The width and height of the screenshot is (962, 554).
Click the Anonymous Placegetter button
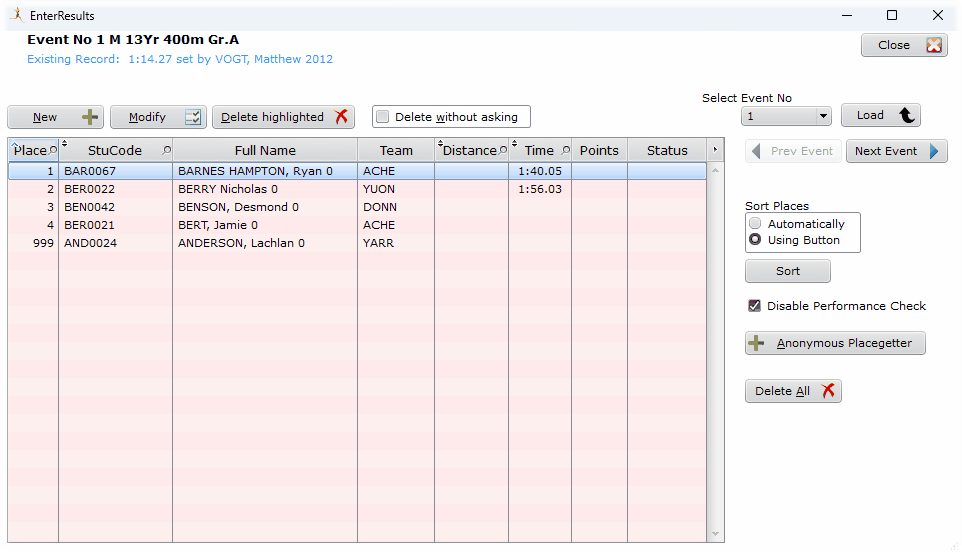pos(835,343)
